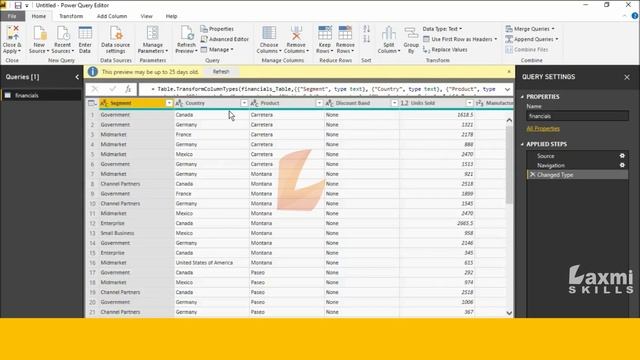The width and height of the screenshot is (640, 360).
Task: Open the All Properties link
Action: (x=543, y=129)
